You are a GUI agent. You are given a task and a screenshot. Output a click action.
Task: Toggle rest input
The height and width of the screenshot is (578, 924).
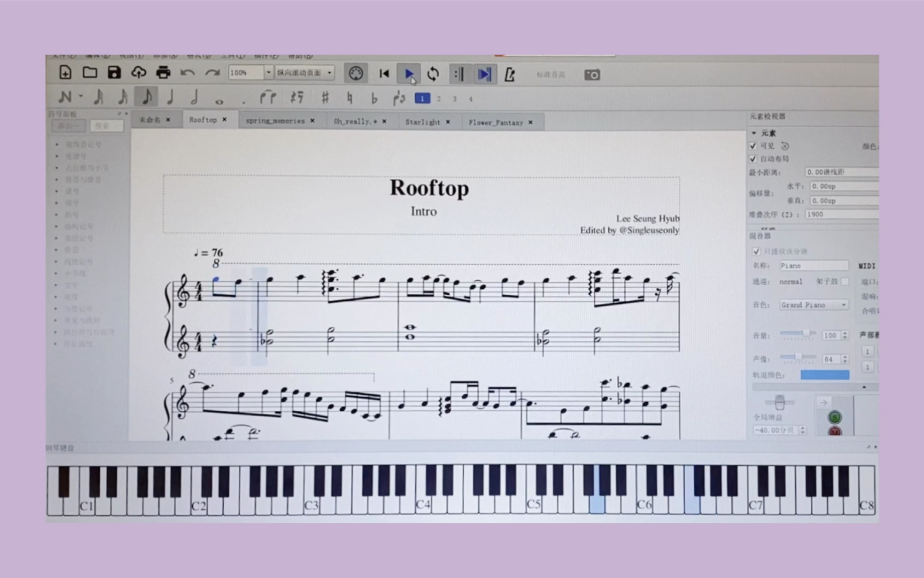click(297, 97)
